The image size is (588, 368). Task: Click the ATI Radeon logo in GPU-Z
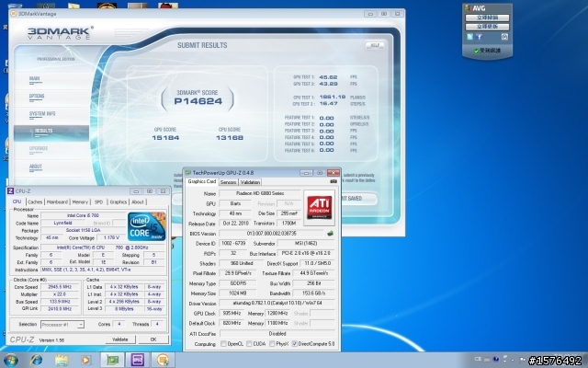[x=319, y=208]
